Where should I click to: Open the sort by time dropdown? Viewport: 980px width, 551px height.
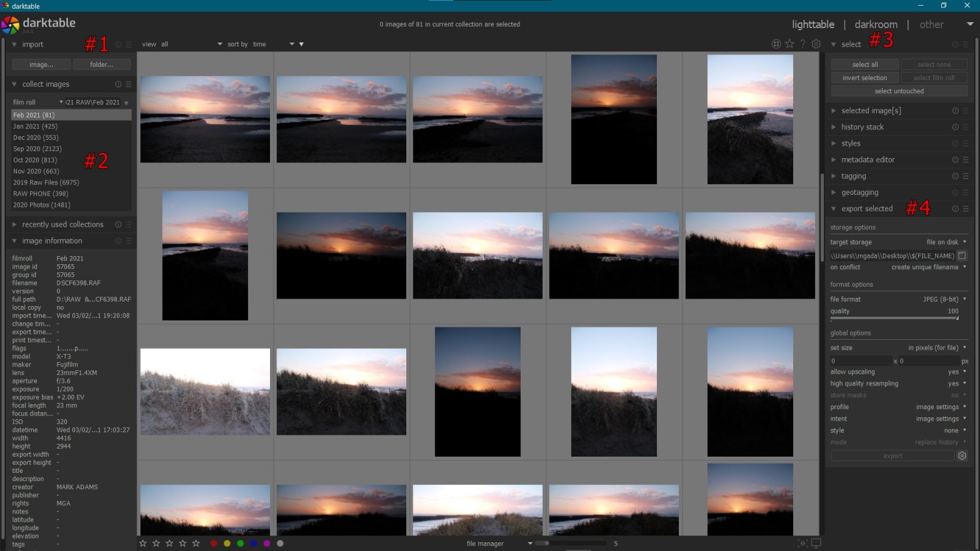pos(273,44)
